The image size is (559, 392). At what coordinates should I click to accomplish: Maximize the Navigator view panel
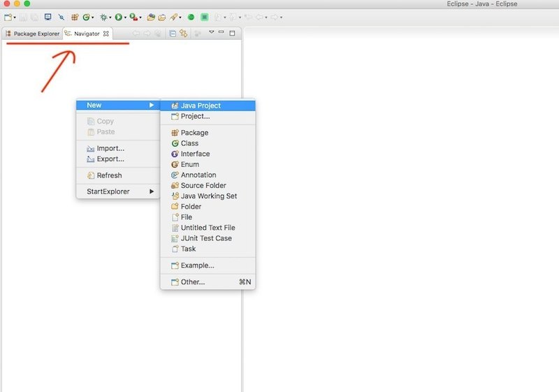232,33
